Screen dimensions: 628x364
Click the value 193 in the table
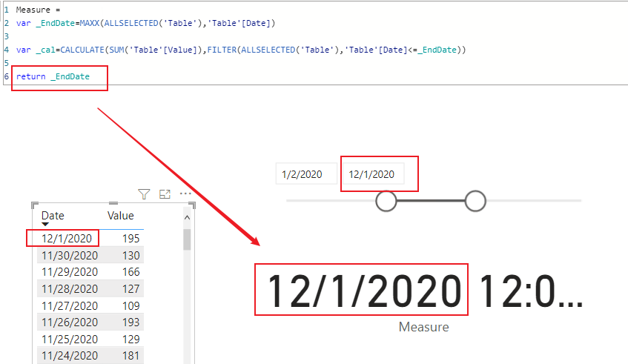pyautogui.click(x=131, y=322)
